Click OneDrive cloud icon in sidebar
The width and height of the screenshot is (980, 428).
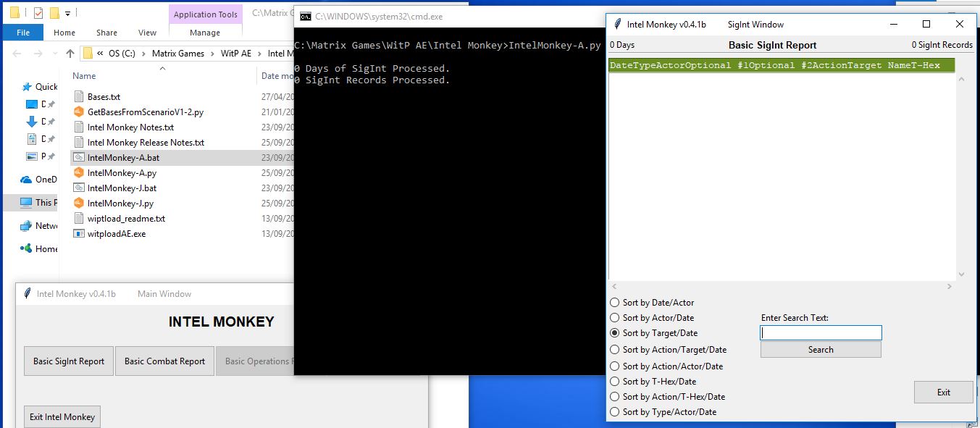coord(25,180)
